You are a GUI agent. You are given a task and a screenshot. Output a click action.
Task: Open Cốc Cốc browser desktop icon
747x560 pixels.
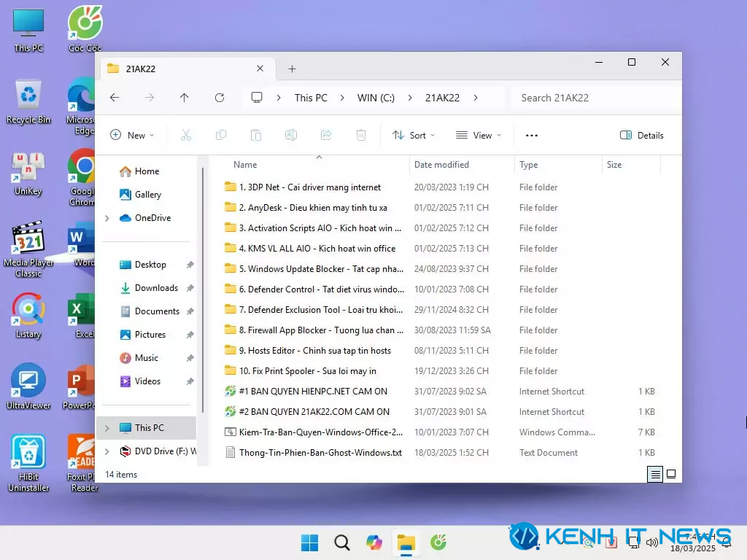[85, 28]
